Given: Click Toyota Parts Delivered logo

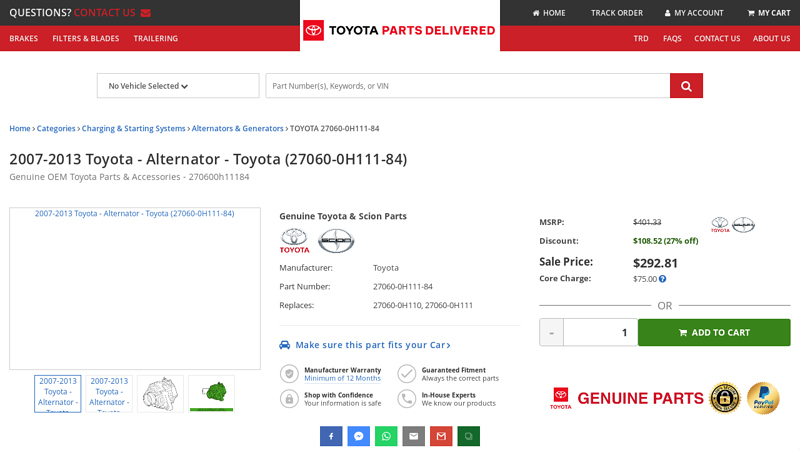Looking at the screenshot, I should [x=400, y=30].
